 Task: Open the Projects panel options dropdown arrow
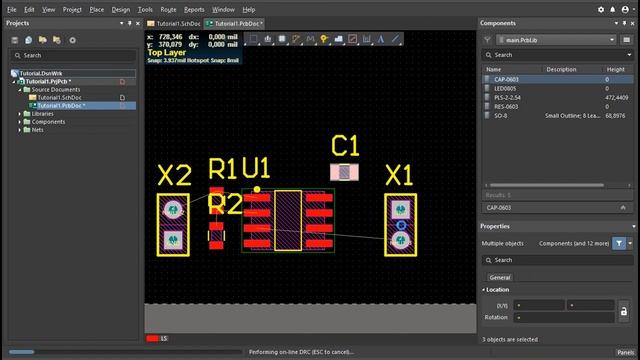tap(121, 23)
